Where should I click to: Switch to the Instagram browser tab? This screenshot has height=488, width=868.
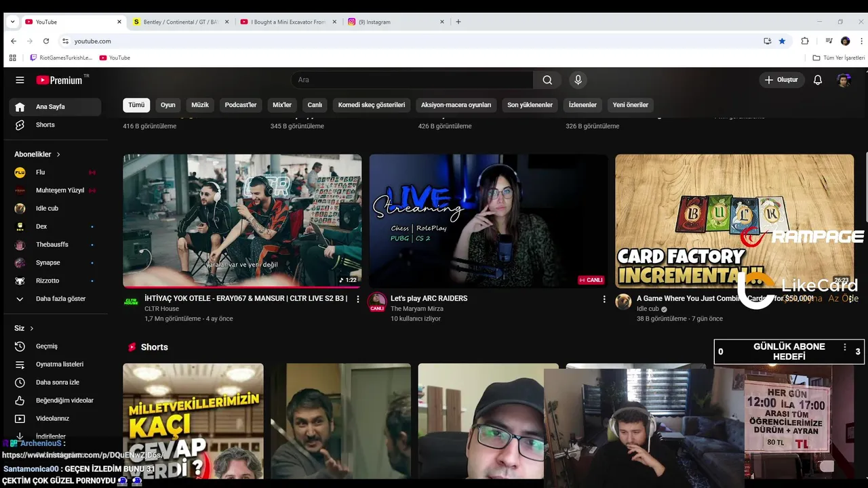[x=396, y=22]
